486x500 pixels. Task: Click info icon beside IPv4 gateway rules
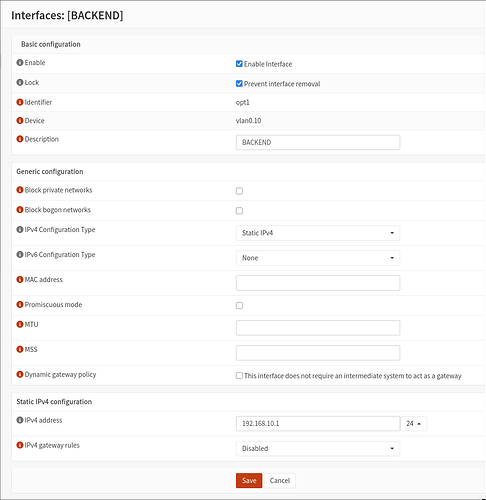point(20,445)
